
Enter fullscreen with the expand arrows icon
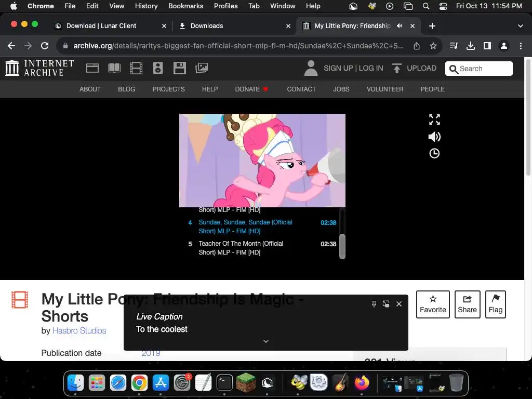point(434,119)
